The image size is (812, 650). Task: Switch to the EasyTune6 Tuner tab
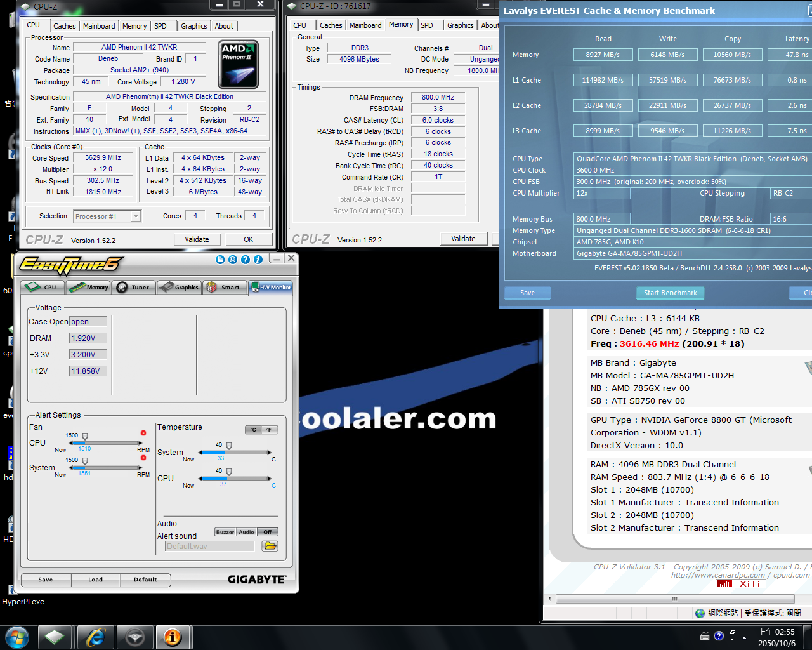pyautogui.click(x=133, y=288)
